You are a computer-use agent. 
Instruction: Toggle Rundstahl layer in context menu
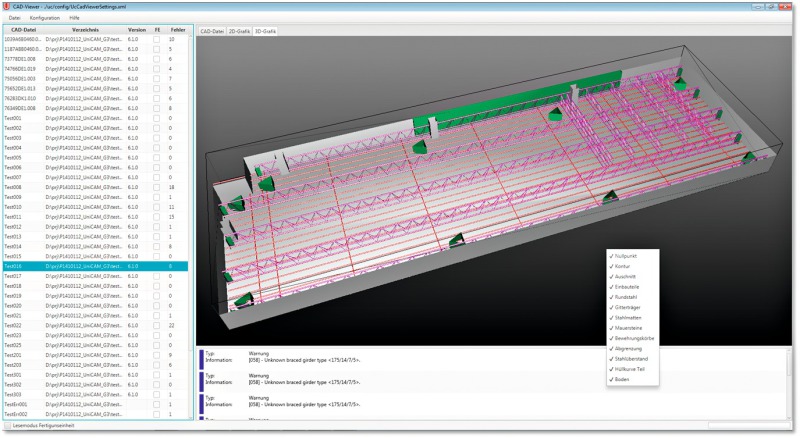(x=633, y=297)
